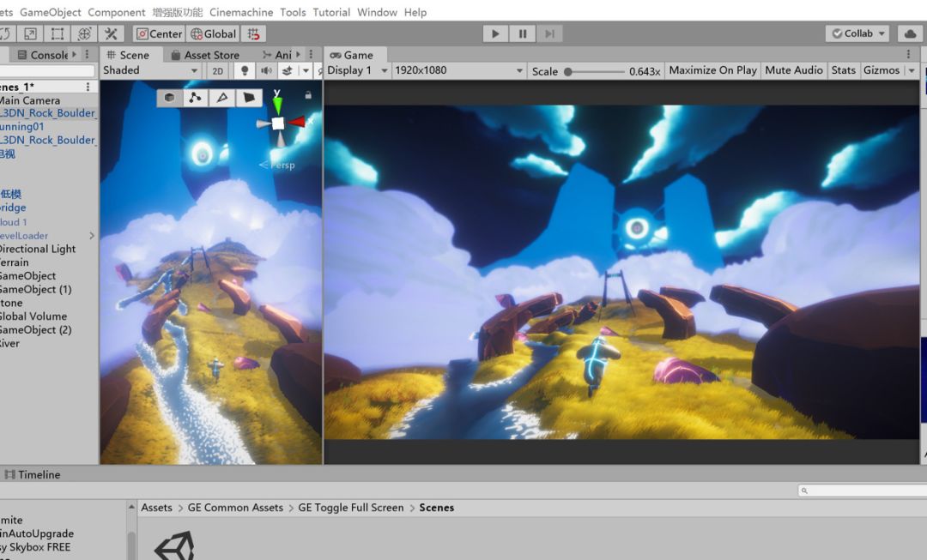Open the Shaded draw mode dropdown
Screen dimensions: 927x560
150,70
